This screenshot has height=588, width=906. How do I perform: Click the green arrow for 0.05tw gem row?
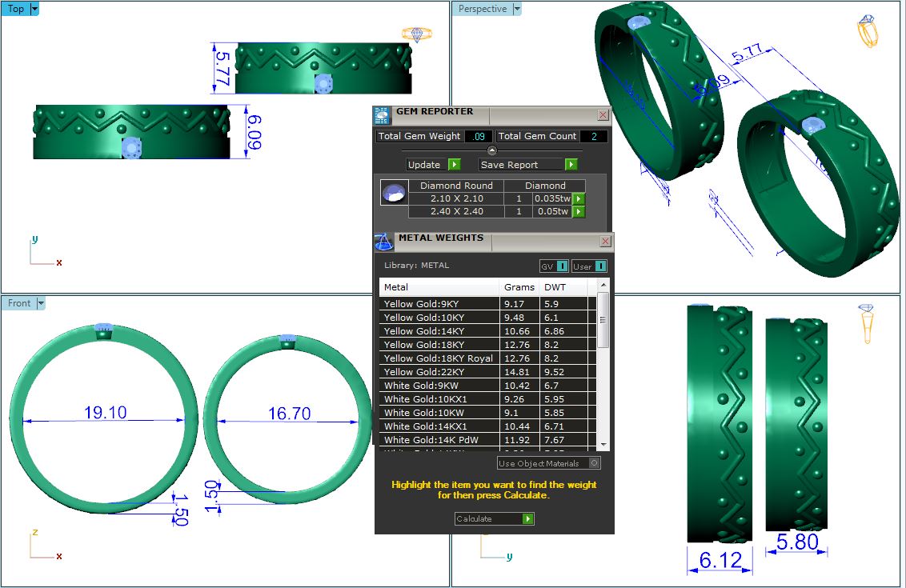point(579,211)
